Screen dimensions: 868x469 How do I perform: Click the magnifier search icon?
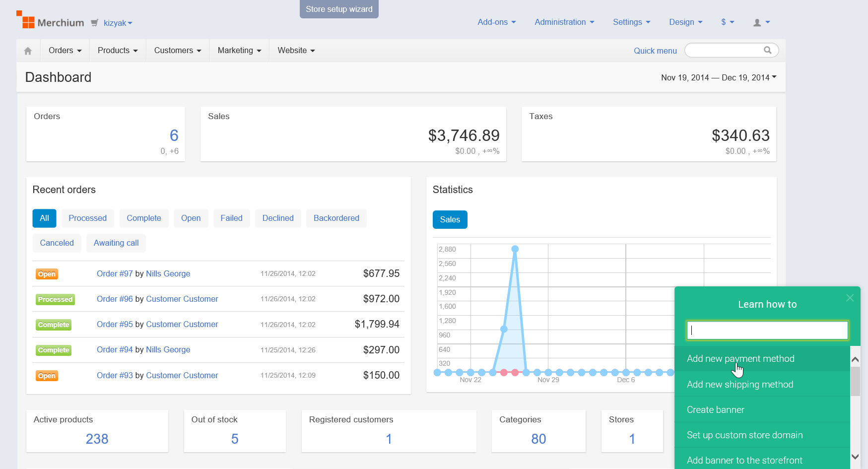(767, 50)
